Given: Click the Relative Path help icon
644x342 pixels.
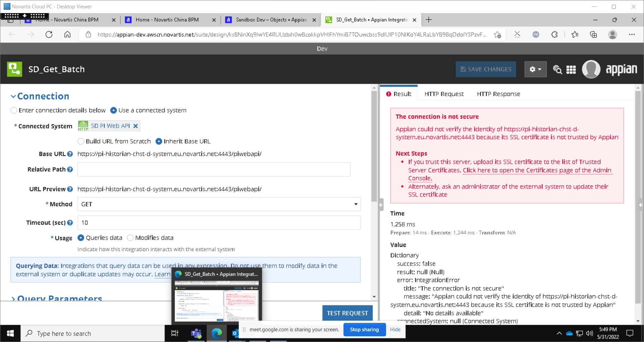Looking at the screenshot, I should pos(70,169).
